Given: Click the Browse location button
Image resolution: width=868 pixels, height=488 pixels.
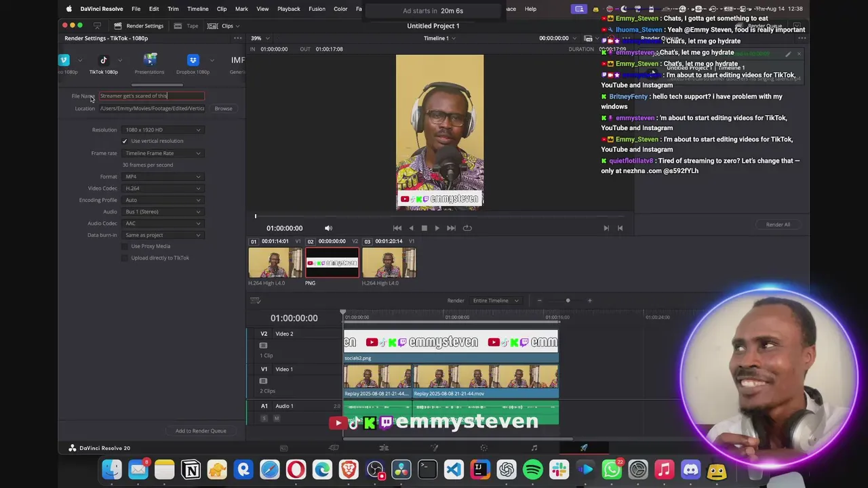Looking at the screenshot, I should tap(223, 108).
